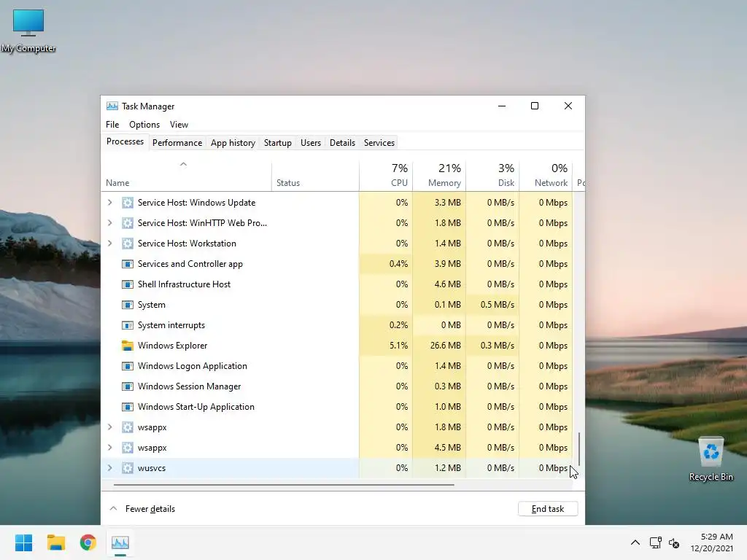Screen dimensions: 747x560
Task: Sort processes by Network column
Action: [x=546, y=176]
